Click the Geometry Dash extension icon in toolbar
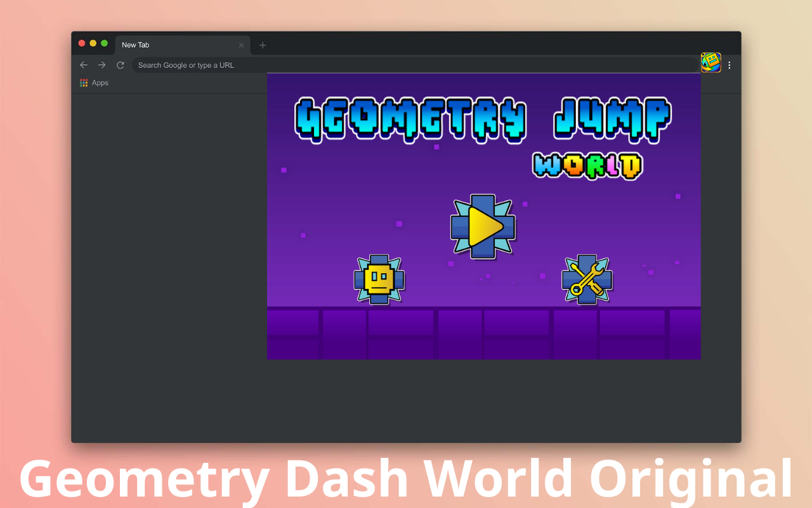 click(710, 63)
